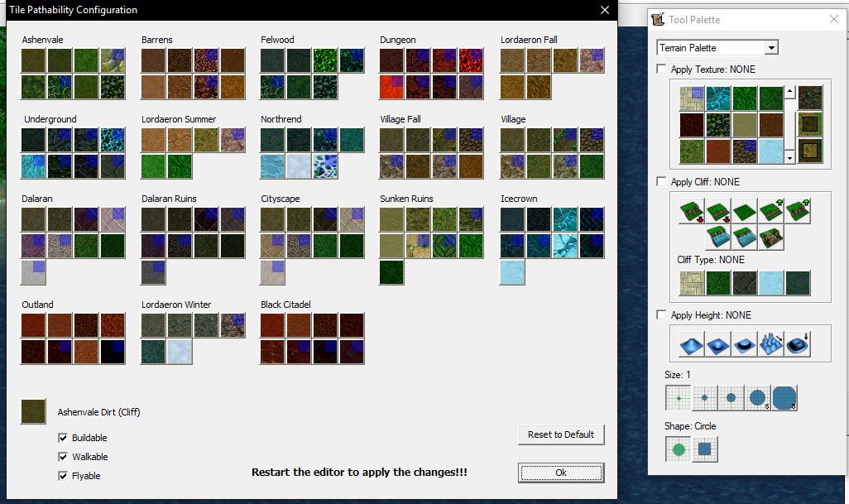Image resolution: width=849 pixels, height=504 pixels.
Task: Select the Underground bright cyan cracked tile
Action: click(x=113, y=140)
